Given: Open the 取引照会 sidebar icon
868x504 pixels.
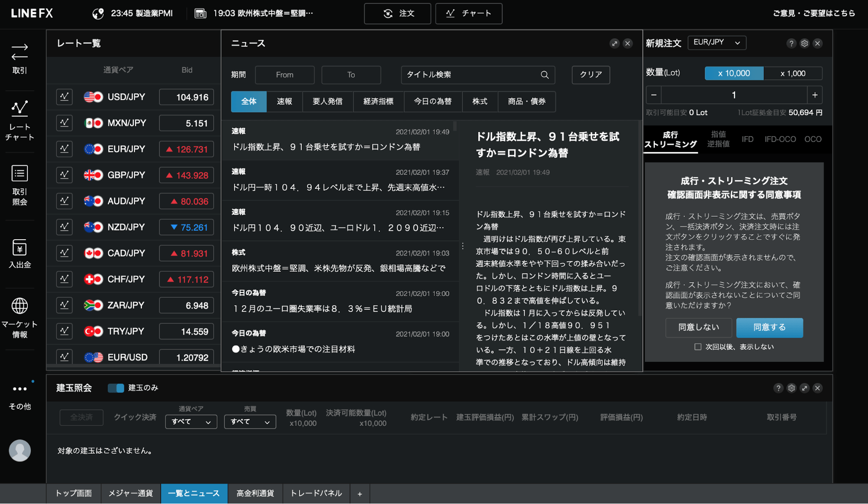Looking at the screenshot, I should 20,185.
